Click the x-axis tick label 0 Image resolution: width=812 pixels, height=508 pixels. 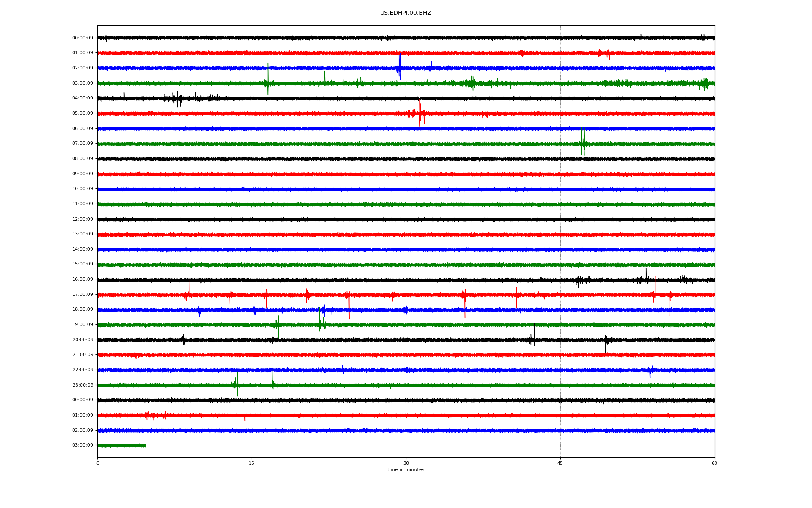98,464
